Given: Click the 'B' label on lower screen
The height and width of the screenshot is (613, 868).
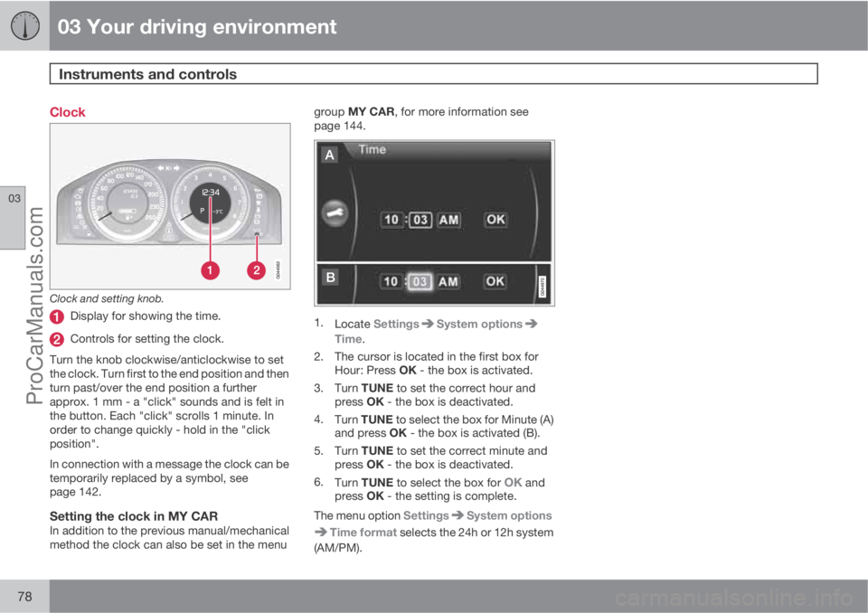Looking at the screenshot, I should [x=330, y=277].
